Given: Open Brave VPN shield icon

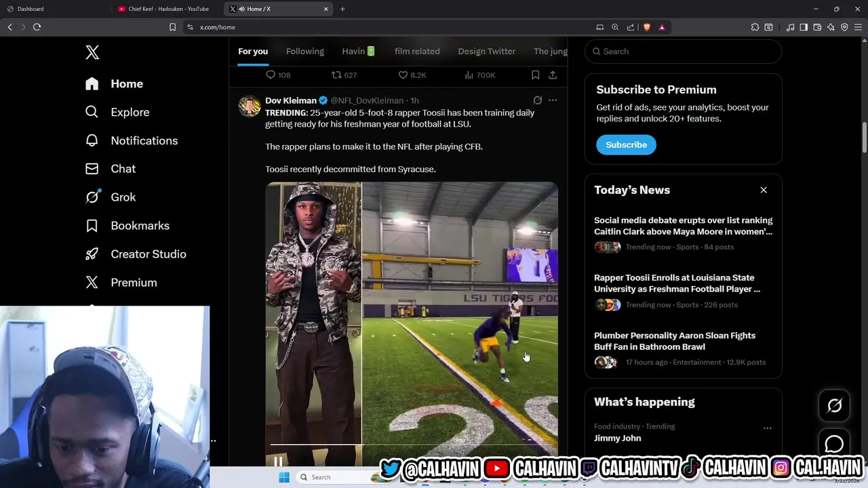Looking at the screenshot, I should (x=844, y=27).
